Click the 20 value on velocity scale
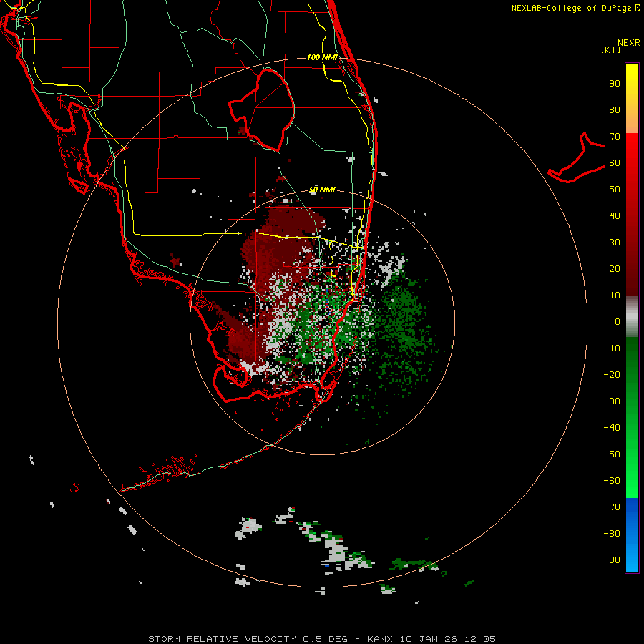 (615, 268)
